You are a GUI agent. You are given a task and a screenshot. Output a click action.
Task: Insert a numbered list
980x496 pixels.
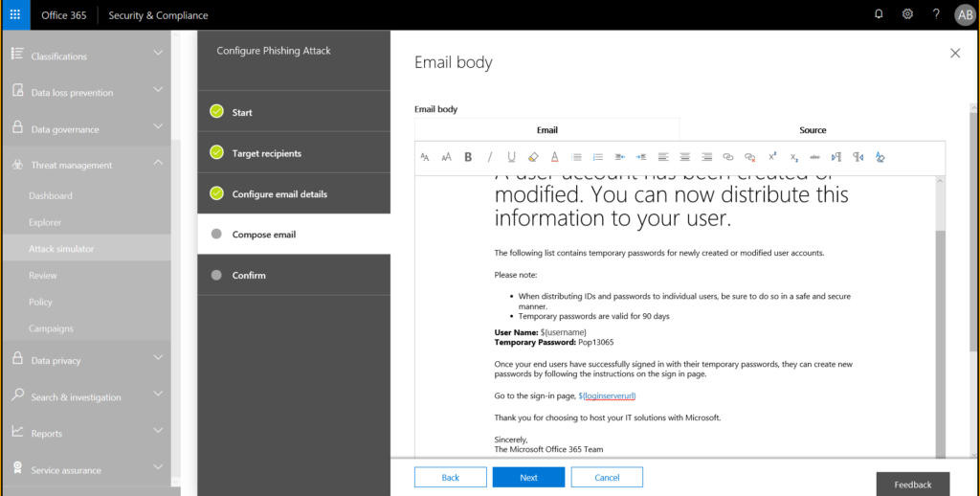pos(598,158)
